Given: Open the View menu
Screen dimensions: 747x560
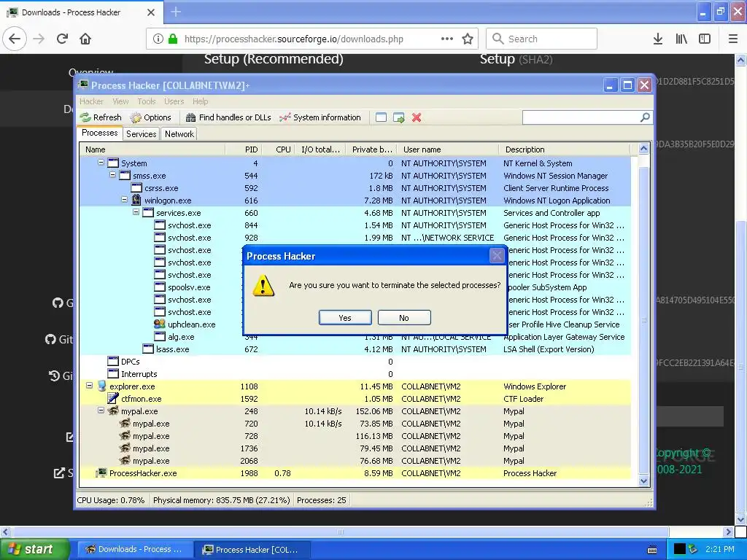Looking at the screenshot, I should 120,101.
